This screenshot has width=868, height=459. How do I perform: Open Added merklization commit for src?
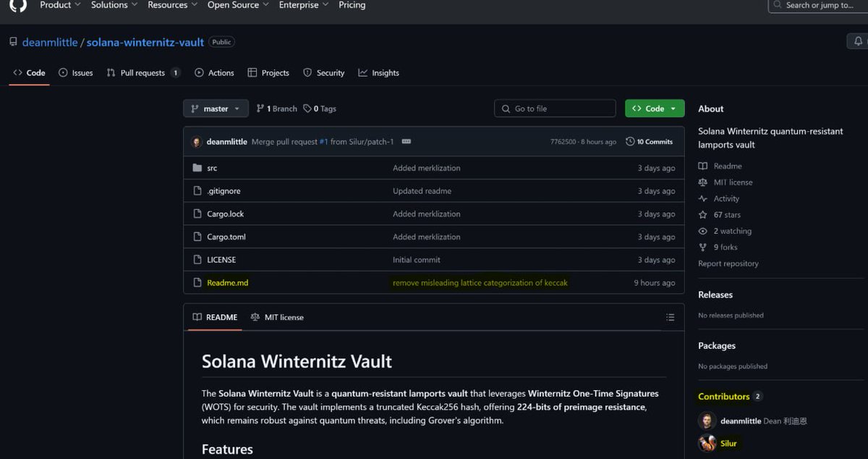[427, 168]
